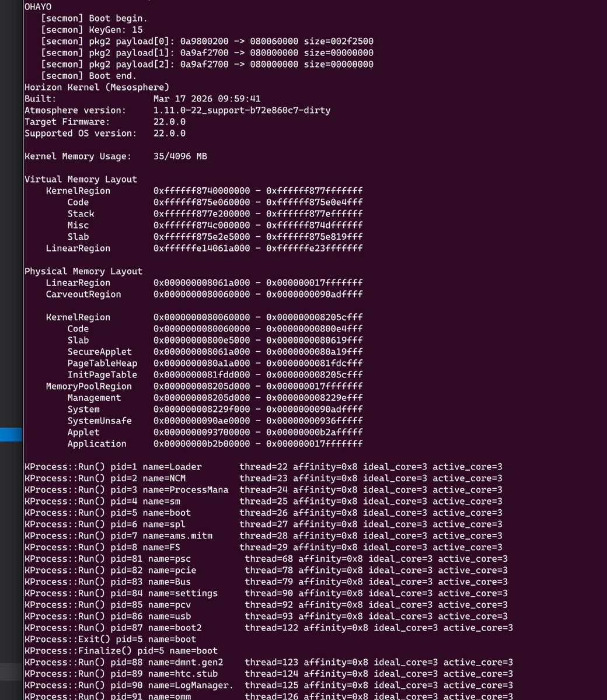Select the KProcess::Run() name=pcv line
This screenshot has height=700, width=607.
[266, 604]
